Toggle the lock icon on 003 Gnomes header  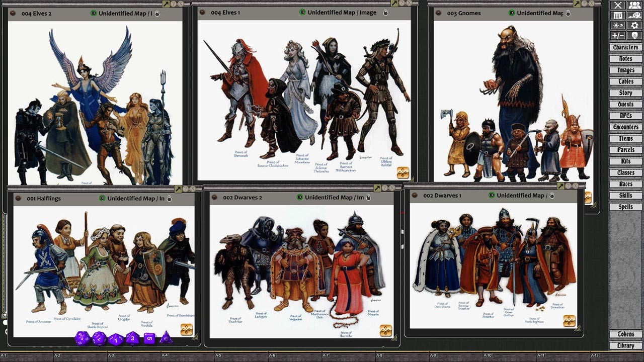[x=569, y=13]
